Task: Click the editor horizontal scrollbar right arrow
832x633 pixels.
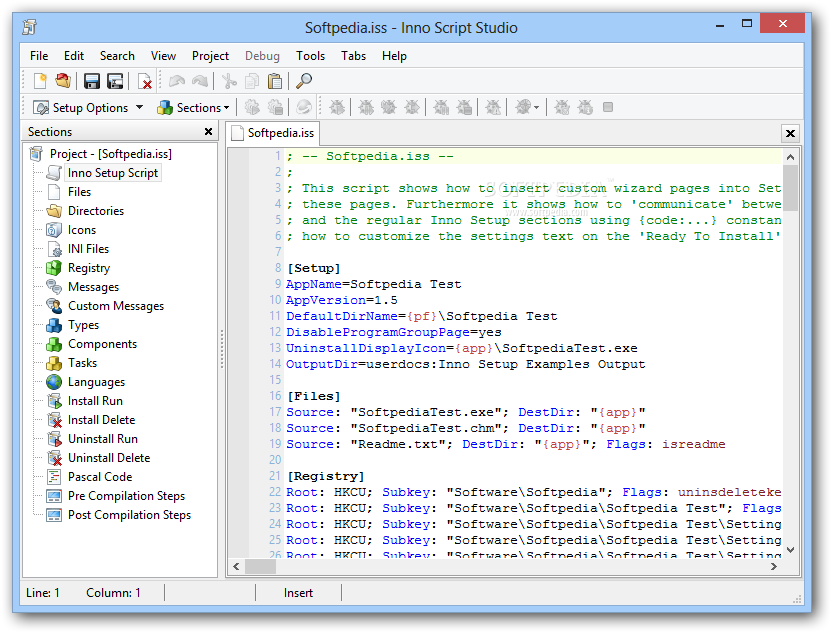Action: [774, 567]
